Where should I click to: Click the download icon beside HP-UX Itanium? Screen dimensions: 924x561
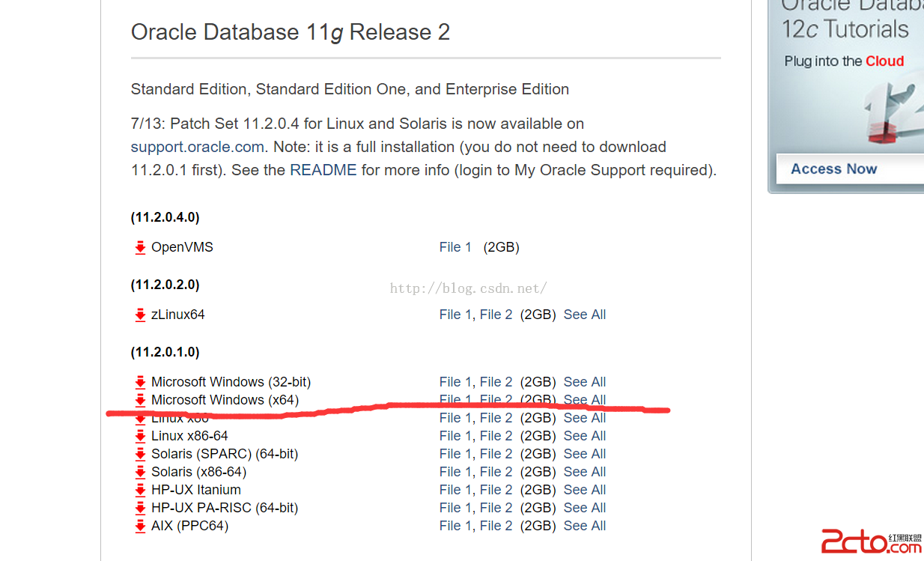pyautogui.click(x=140, y=491)
